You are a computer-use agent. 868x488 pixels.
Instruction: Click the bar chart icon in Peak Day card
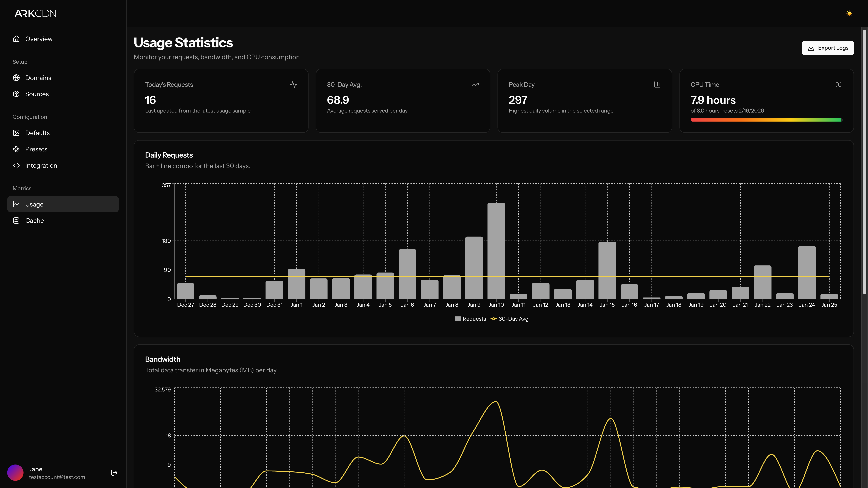pyautogui.click(x=657, y=84)
